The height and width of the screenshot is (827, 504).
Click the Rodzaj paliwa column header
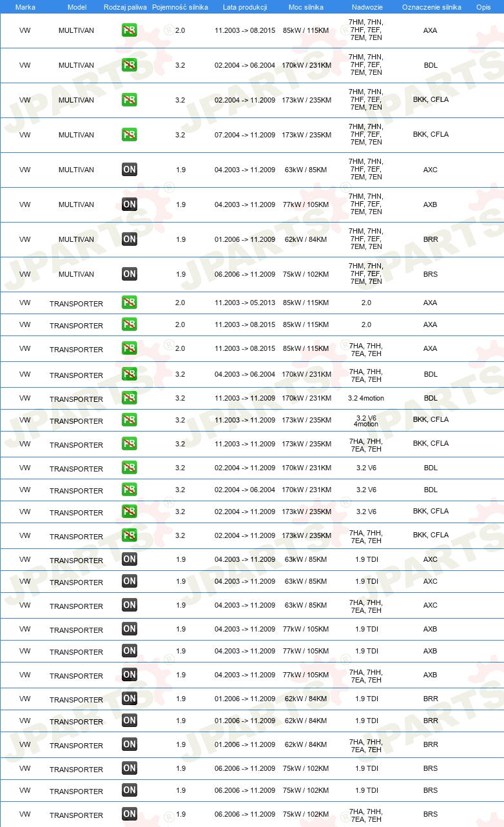(126, 7)
